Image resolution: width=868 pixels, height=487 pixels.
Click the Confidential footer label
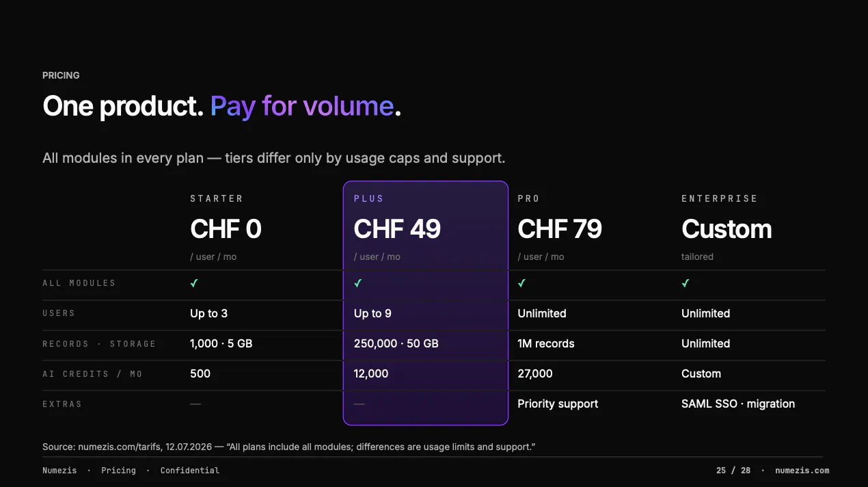(x=190, y=471)
